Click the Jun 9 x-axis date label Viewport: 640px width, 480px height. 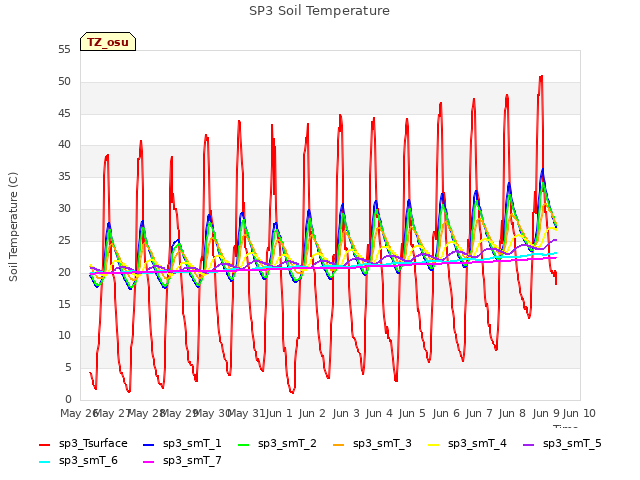click(x=546, y=413)
